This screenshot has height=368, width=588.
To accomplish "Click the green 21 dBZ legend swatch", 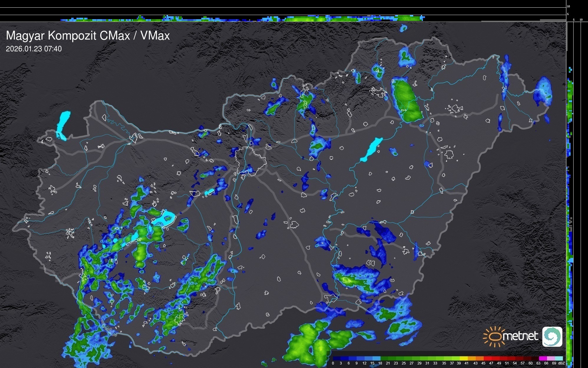I will (x=392, y=358).
